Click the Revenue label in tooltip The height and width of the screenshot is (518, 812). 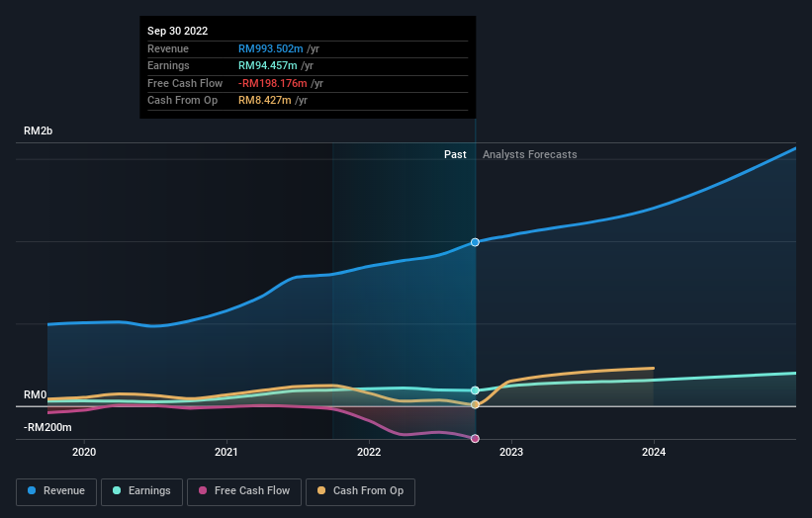(168, 48)
